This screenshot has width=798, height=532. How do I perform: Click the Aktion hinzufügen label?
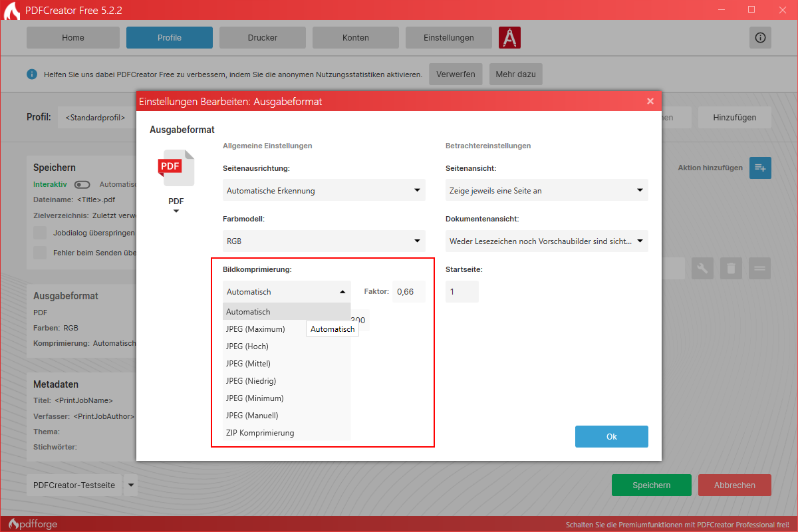pyautogui.click(x=710, y=168)
